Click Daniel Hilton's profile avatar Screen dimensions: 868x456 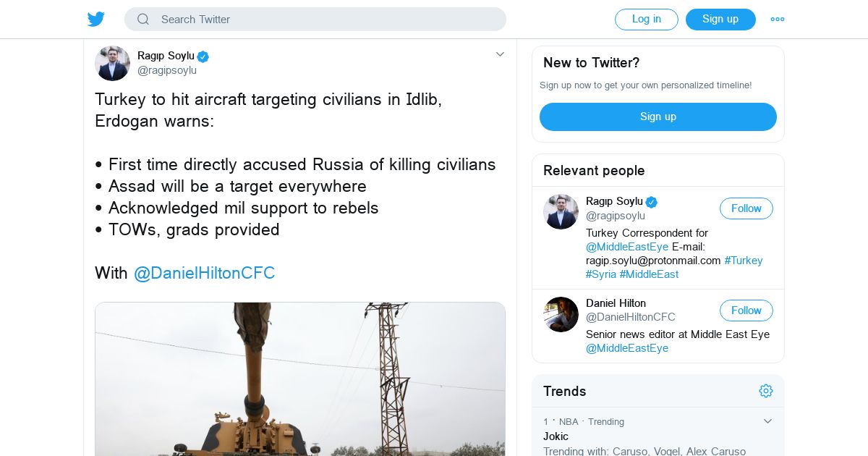pyautogui.click(x=561, y=314)
